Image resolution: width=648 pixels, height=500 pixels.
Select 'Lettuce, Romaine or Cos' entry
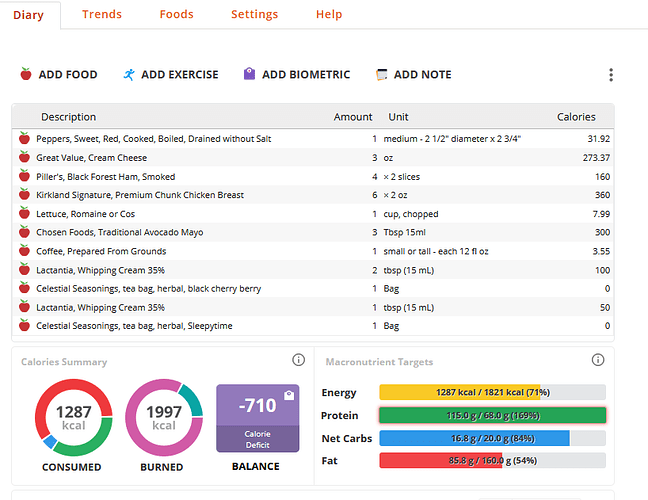86,214
